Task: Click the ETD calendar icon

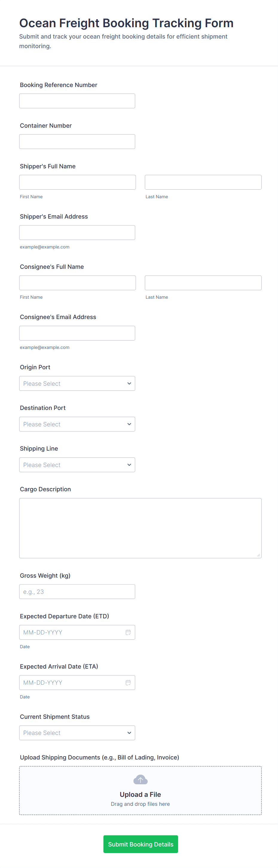Action: point(128,632)
